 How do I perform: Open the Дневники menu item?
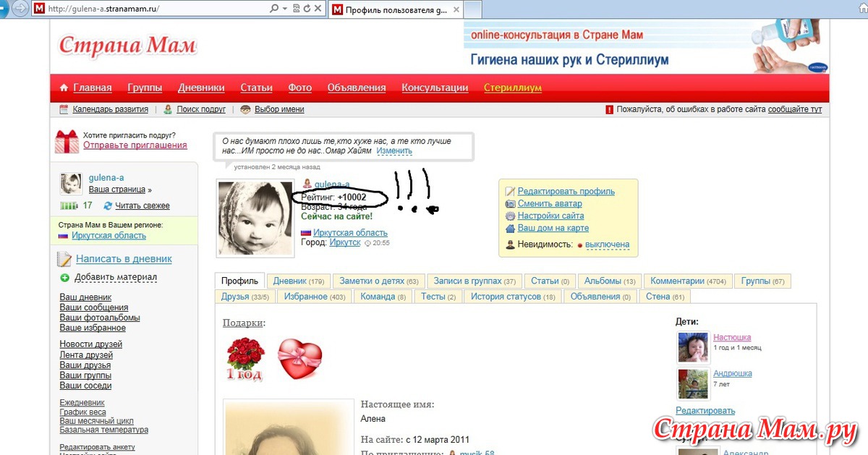coord(201,88)
